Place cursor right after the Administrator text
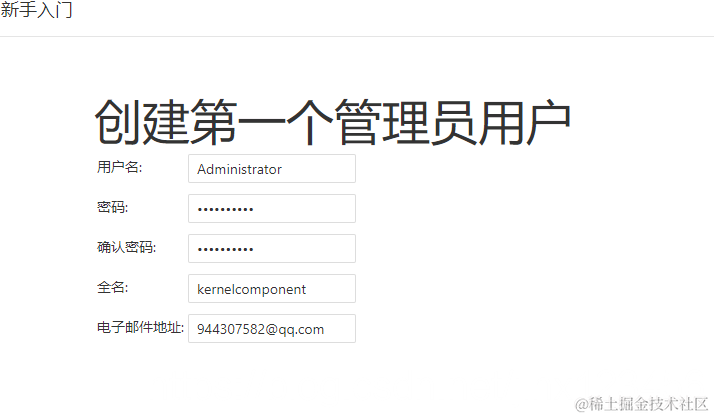This screenshot has width=714, height=418. [x=282, y=169]
